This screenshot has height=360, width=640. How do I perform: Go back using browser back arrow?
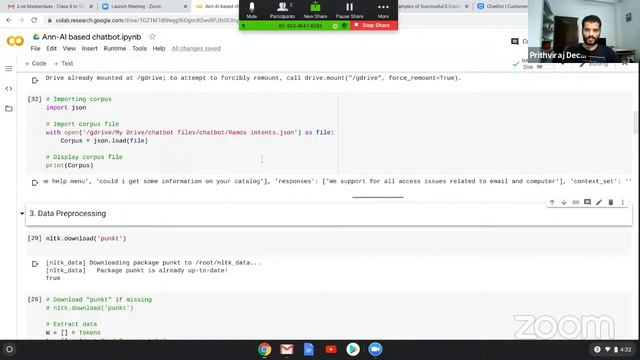click(x=9, y=20)
